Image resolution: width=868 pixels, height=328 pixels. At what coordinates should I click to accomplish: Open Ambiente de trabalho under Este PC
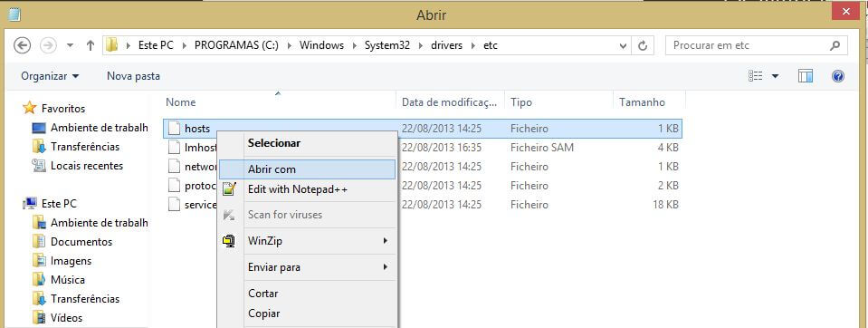tap(100, 223)
